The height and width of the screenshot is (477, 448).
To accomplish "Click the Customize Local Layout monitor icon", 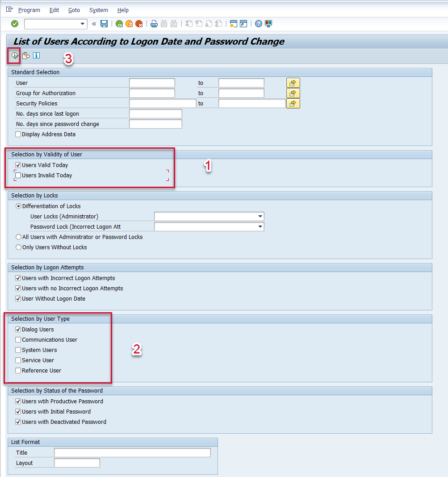I will (268, 24).
